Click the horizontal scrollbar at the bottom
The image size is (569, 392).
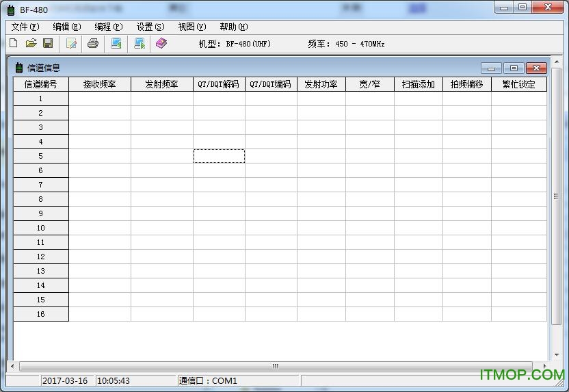point(276,366)
